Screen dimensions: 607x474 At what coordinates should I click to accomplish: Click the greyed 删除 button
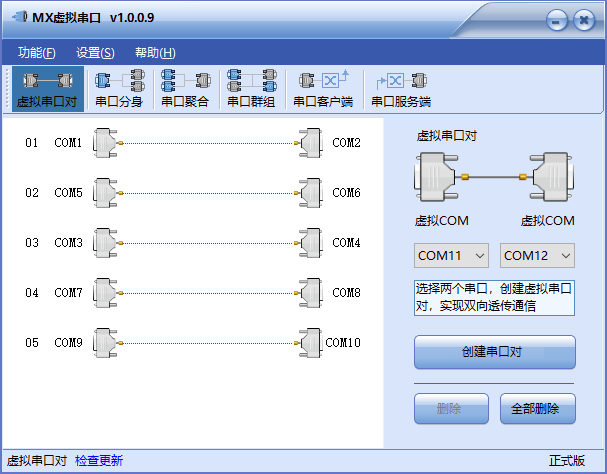pos(451,409)
